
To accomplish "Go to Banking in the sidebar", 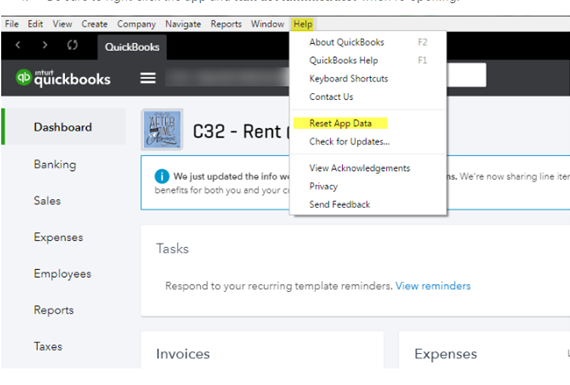I will pos(55,164).
